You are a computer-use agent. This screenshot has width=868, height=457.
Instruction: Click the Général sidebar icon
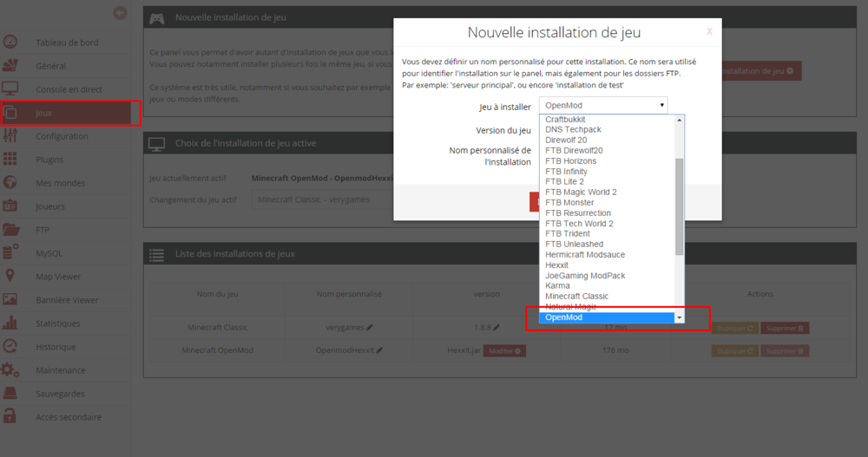tap(10, 65)
